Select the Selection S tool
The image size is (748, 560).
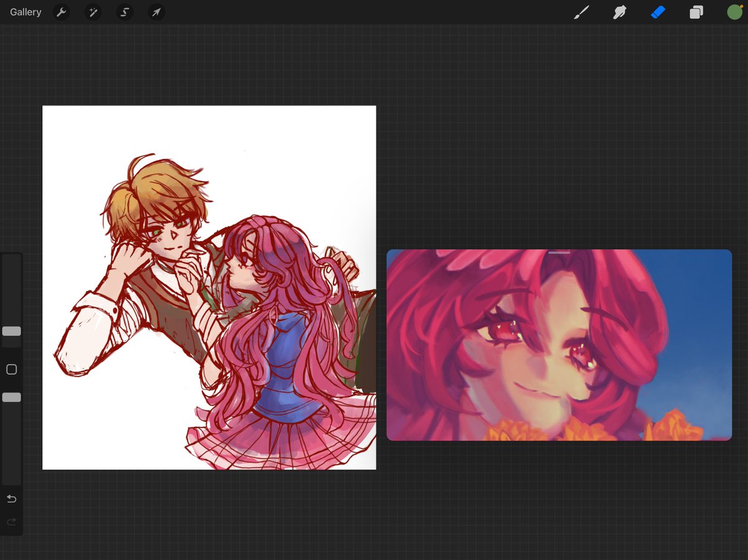click(x=125, y=12)
